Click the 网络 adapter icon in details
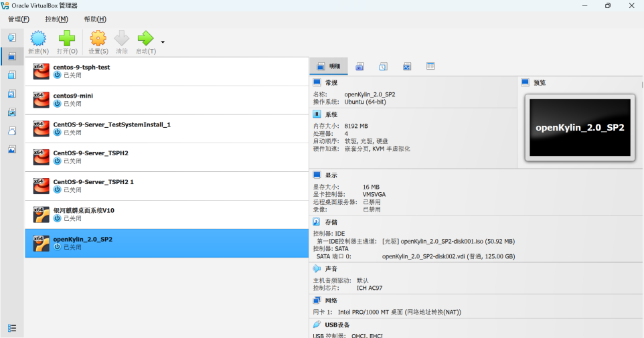The image size is (644, 338). pyautogui.click(x=317, y=301)
